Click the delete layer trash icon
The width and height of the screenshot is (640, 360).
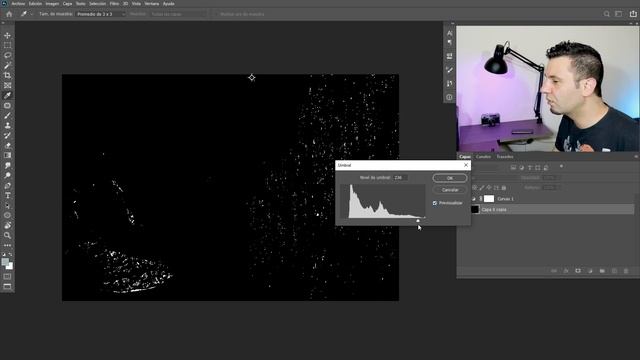tap(626, 271)
